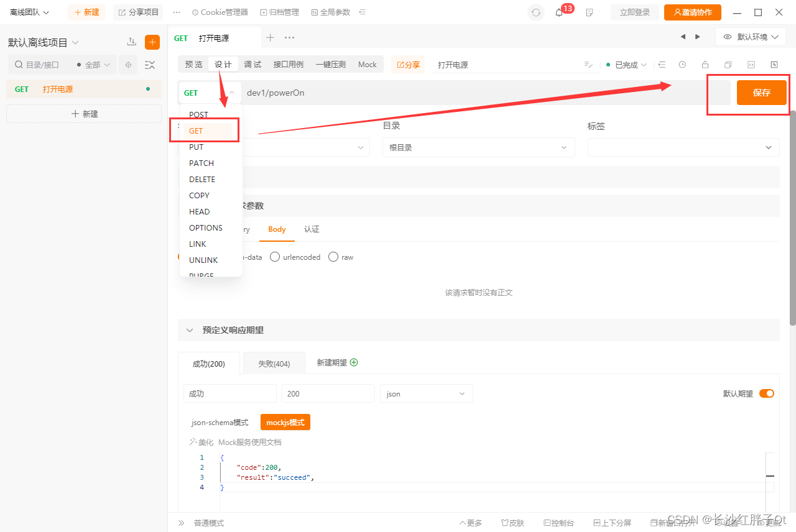This screenshot has width=796, height=532.
Task: Open the GET method selector
Action: click(210, 93)
